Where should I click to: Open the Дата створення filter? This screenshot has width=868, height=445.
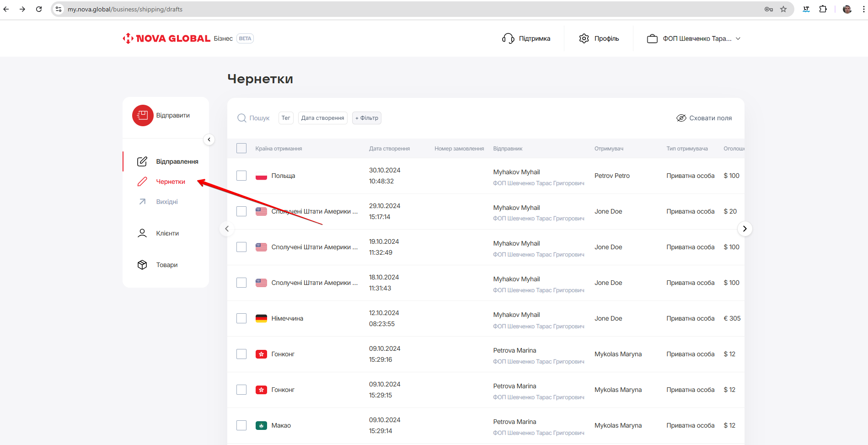click(x=322, y=118)
